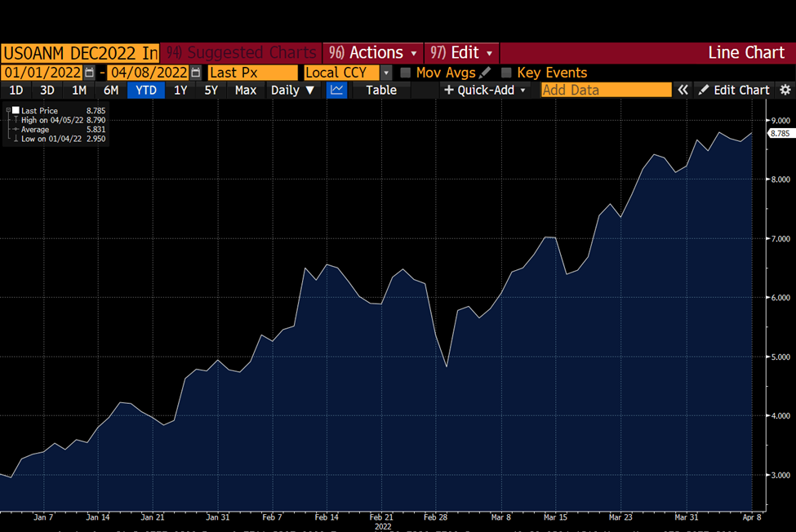Open the start date calendar picker

pos(89,73)
